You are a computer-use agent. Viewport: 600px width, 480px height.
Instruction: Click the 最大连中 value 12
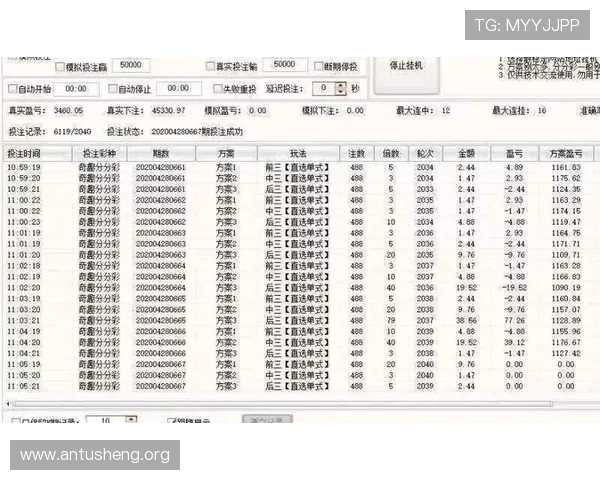click(x=446, y=111)
